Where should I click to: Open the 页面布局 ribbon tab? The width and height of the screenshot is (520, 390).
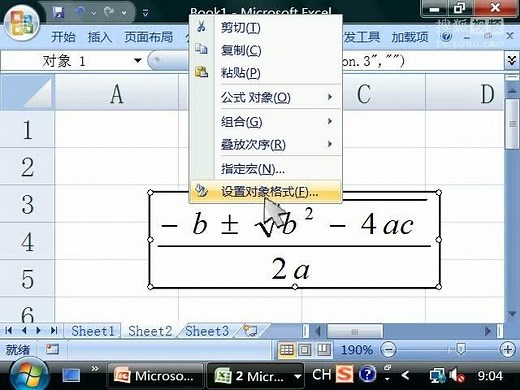(x=149, y=37)
